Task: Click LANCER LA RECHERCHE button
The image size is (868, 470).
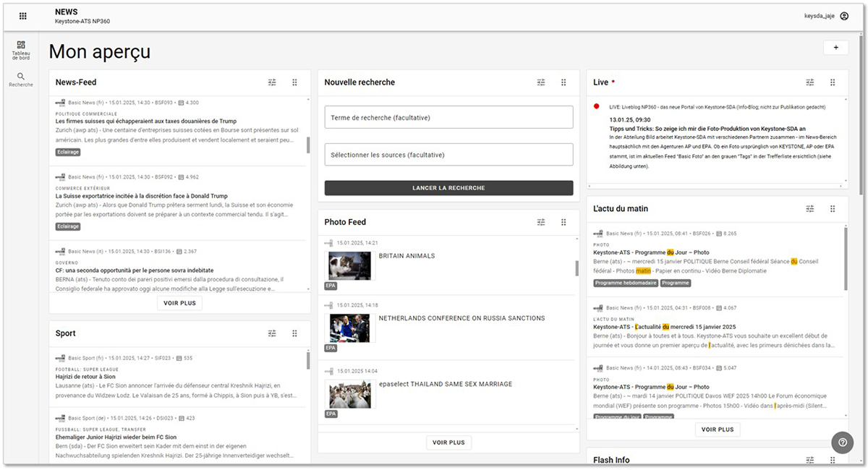Action: 448,188
